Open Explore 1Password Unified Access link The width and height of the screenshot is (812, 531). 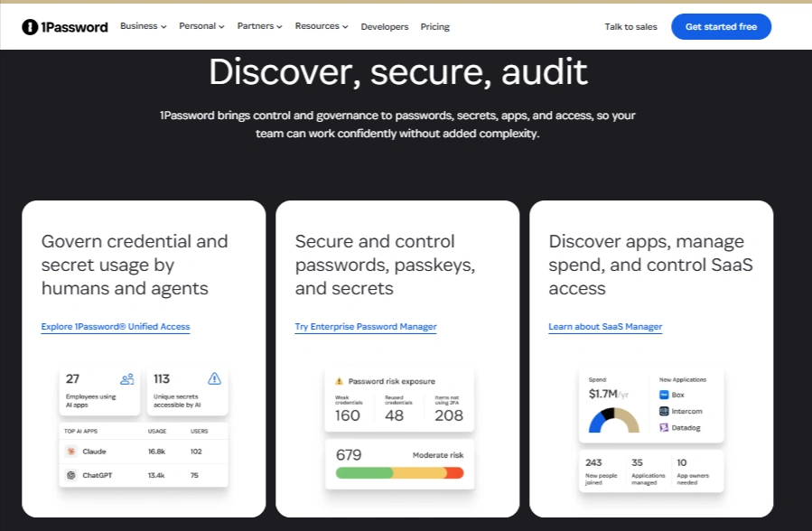point(116,327)
